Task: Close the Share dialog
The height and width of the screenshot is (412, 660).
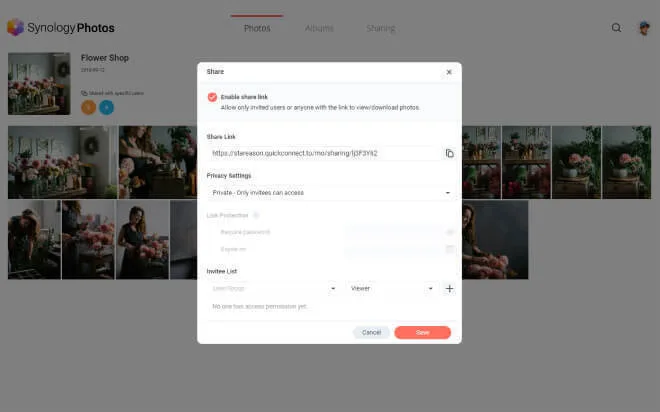Action: point(448,72)
